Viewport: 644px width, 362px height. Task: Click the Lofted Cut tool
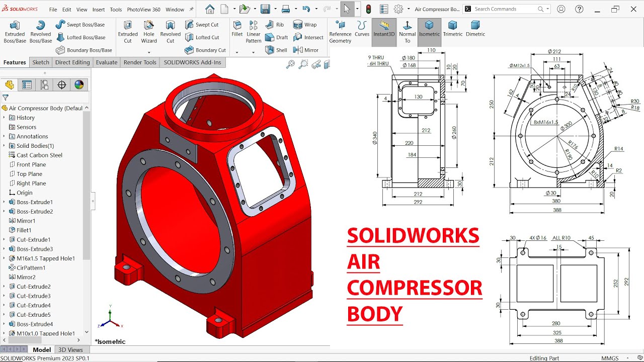[x=202, y=37]
